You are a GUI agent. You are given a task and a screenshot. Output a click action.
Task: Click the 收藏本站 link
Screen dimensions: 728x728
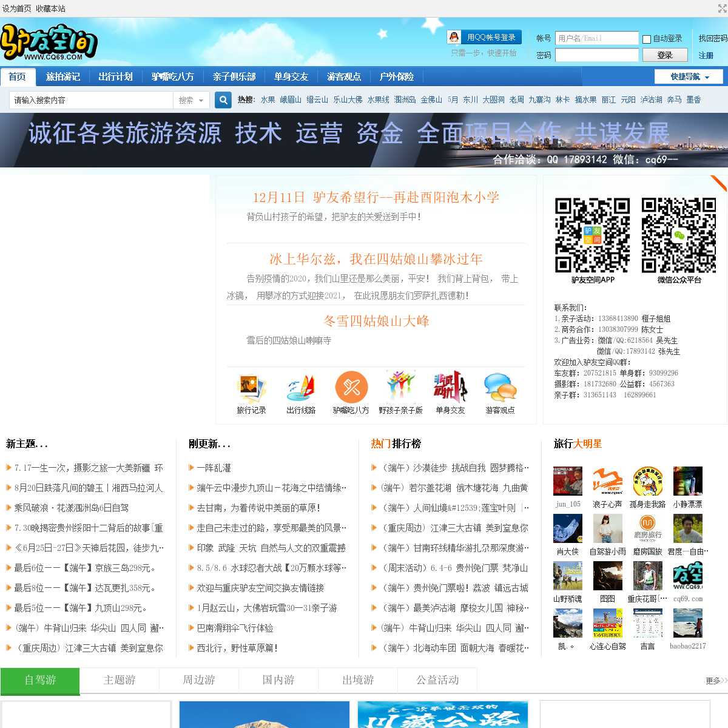[x=50, y=8]
